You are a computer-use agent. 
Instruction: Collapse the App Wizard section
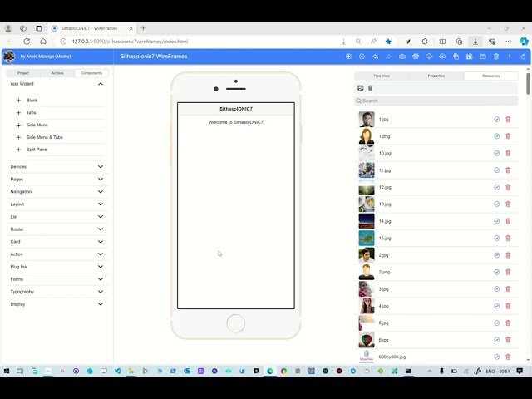101,84
